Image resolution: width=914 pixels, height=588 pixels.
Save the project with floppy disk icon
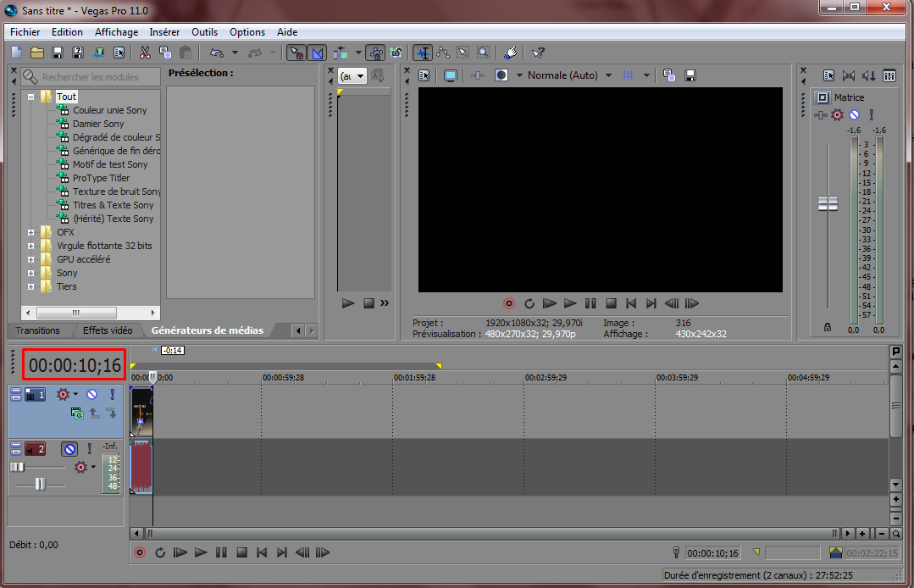click(57, 53)
